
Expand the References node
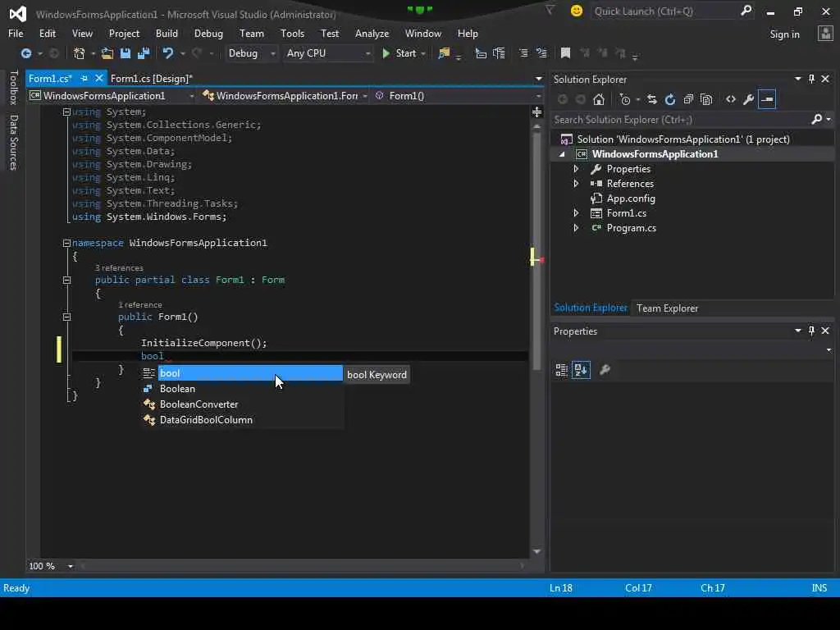576,183
